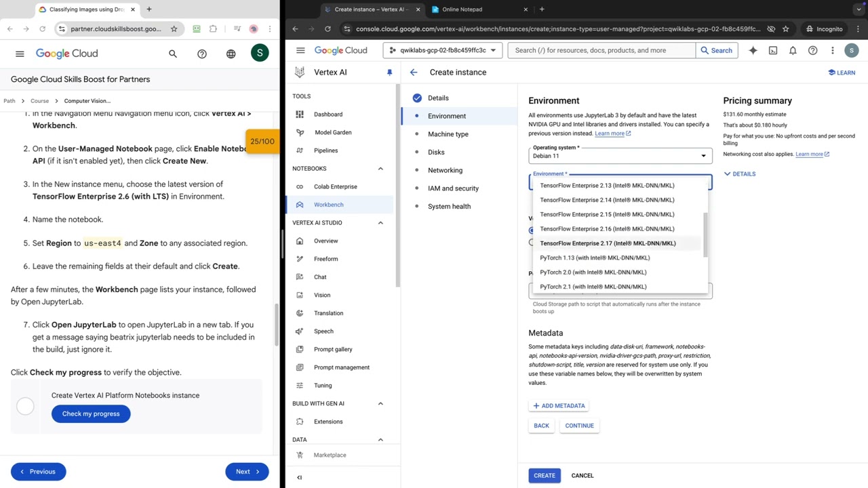The height and width of the screenshot is (488, 868).
Task: Click Add Metadata button
Action: (x=559, y=406)
